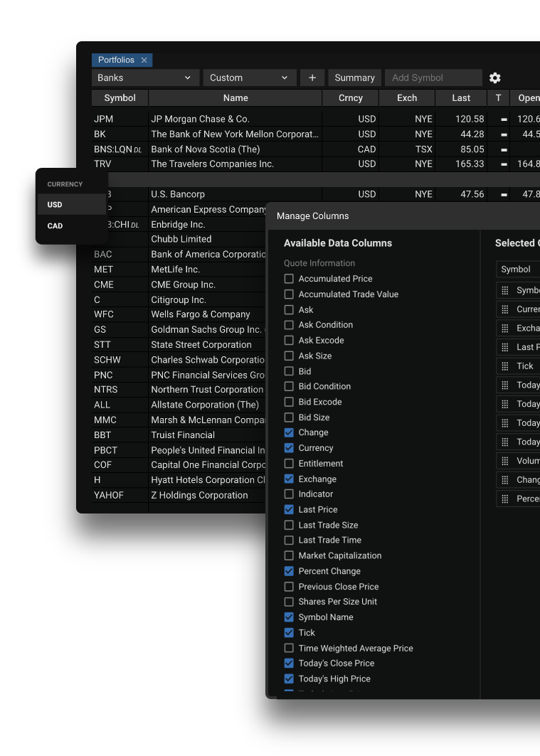
Task: Open the portfolio settings gear icon
Action: coord(495,78)
